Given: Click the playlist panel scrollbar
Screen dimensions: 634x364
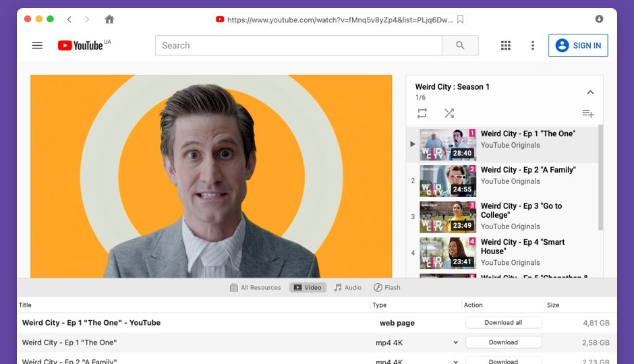Looking at the screenshot, I should coord(600,177).
